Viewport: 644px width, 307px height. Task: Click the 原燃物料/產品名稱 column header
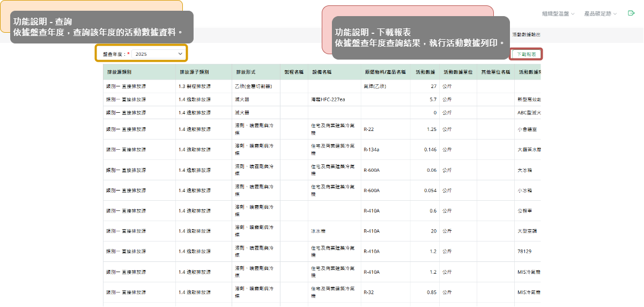(384, 72)
